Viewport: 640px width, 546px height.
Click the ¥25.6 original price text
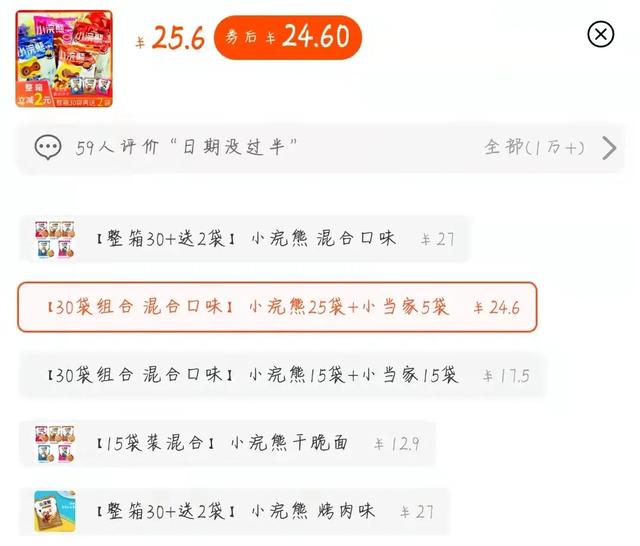pos(170,38)
